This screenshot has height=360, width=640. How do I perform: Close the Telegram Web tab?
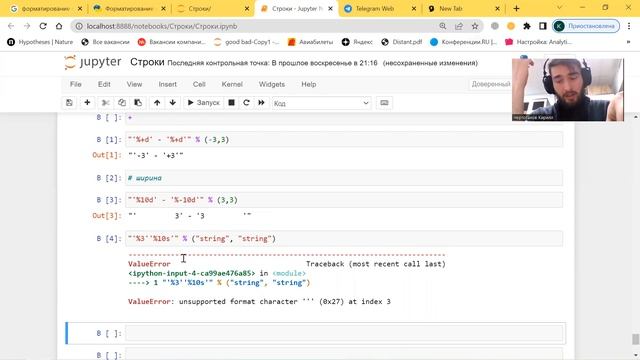click(x=413, y=9)
